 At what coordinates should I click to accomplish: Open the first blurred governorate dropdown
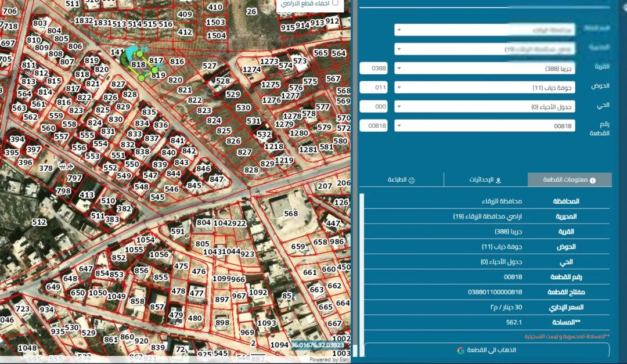[485, 30]
